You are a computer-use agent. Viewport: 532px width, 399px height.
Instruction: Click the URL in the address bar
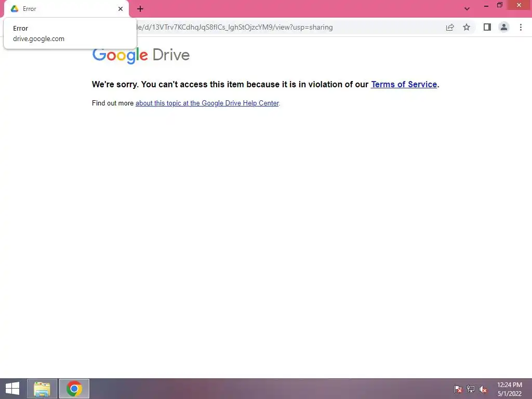pyautogui.click(x=234, y=27)
